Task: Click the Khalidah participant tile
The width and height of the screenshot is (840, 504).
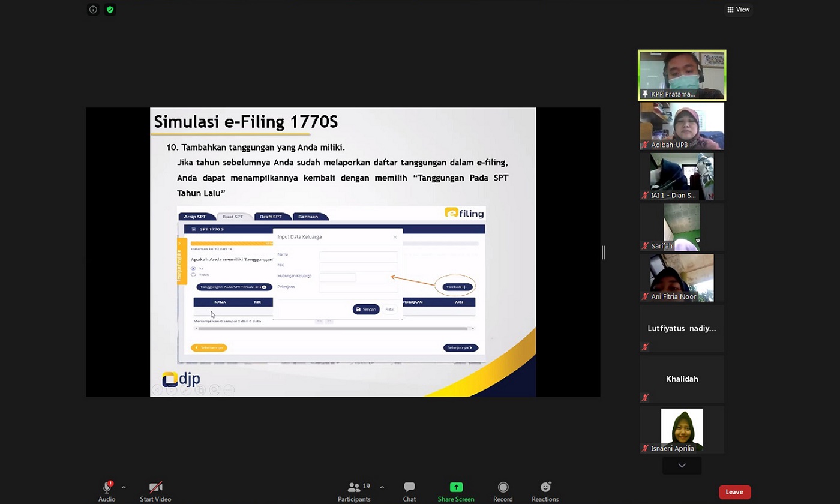Action: tap(682, 379)
